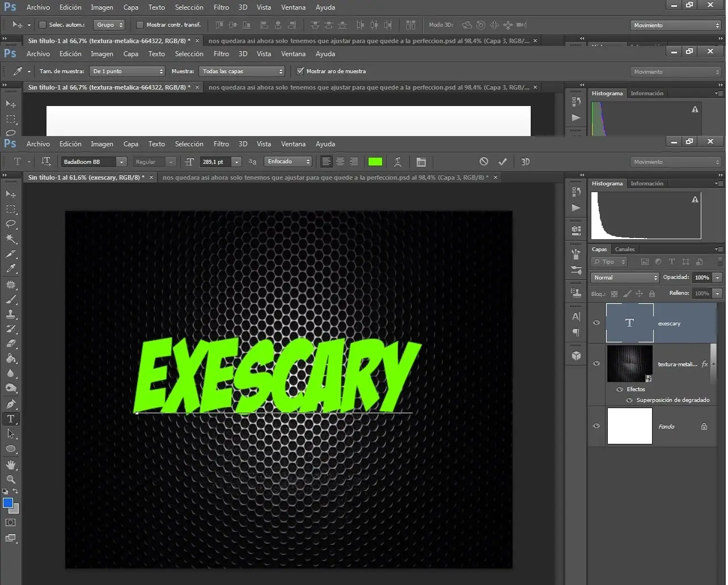The height and width of the screenshot is (585, 728).
Task: Hide the execscary text layer
Action: tap(596, 323)
